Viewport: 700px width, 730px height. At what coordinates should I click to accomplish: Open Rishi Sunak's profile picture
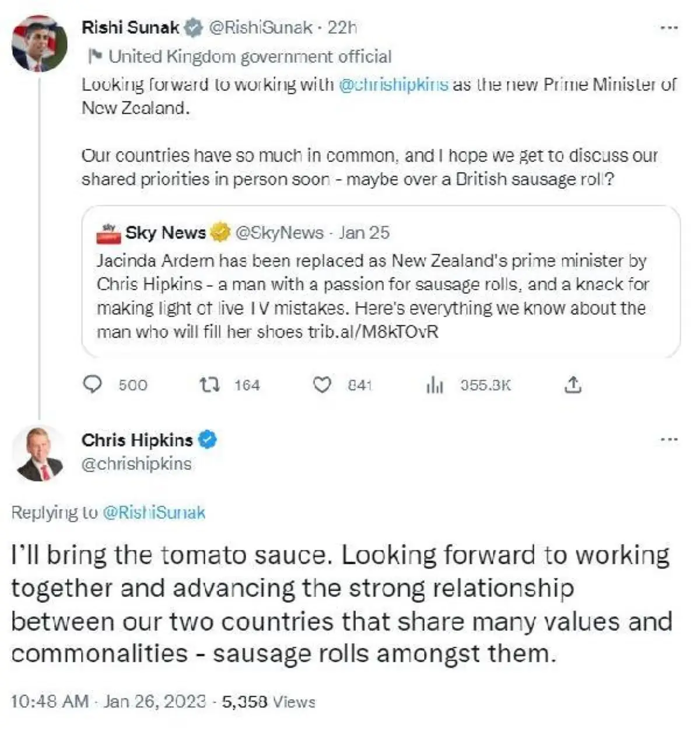(x=40, y=44)
